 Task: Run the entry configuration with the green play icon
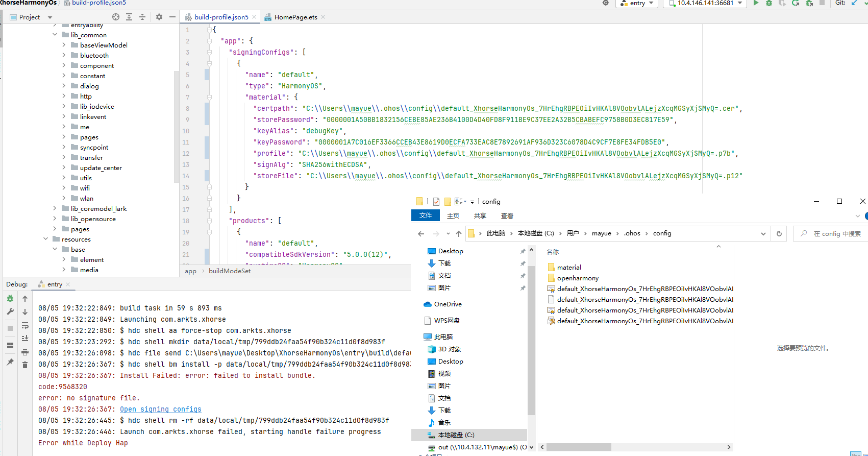point(756,3)
